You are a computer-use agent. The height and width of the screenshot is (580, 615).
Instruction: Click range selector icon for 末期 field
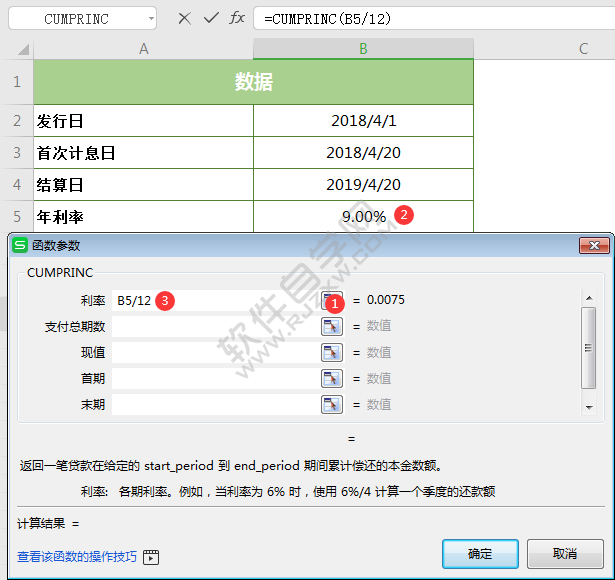point(331,404)
